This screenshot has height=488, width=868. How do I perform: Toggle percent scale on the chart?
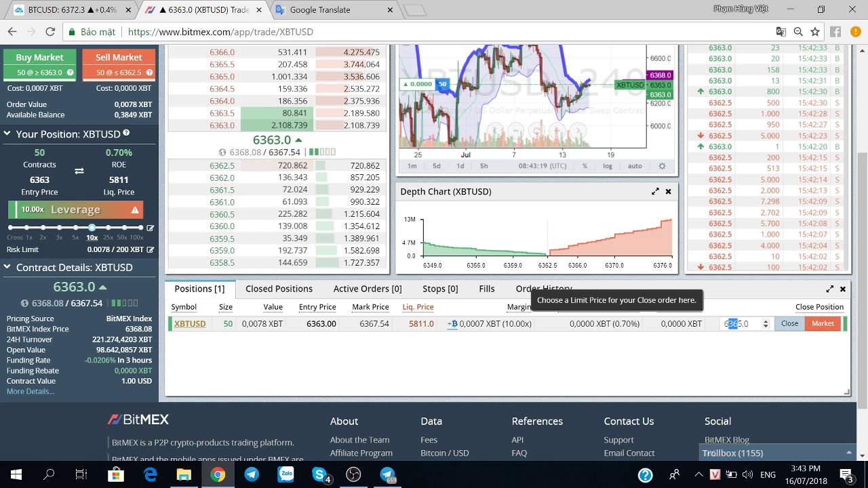pyautogui.click(x=585, y=166)
